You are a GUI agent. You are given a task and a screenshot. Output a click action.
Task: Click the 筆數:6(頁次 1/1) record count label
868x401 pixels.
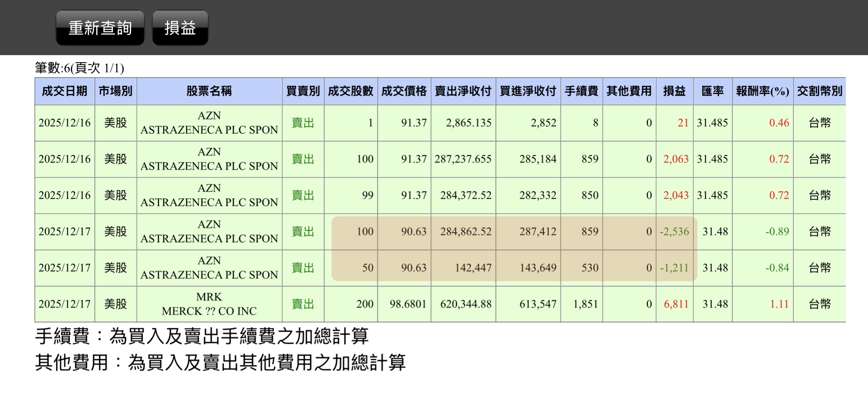click(x=81, y=68)
